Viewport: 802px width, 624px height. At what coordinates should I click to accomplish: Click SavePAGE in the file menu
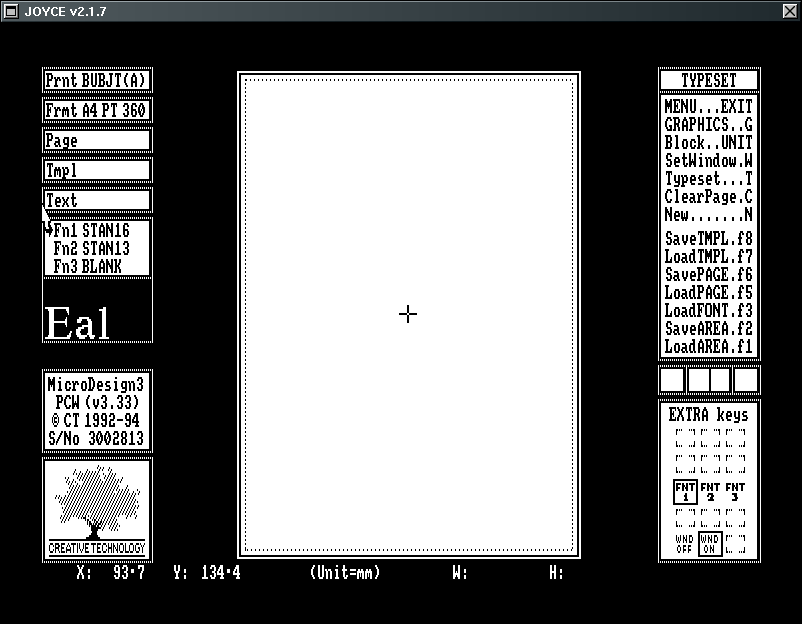(708, 275)
